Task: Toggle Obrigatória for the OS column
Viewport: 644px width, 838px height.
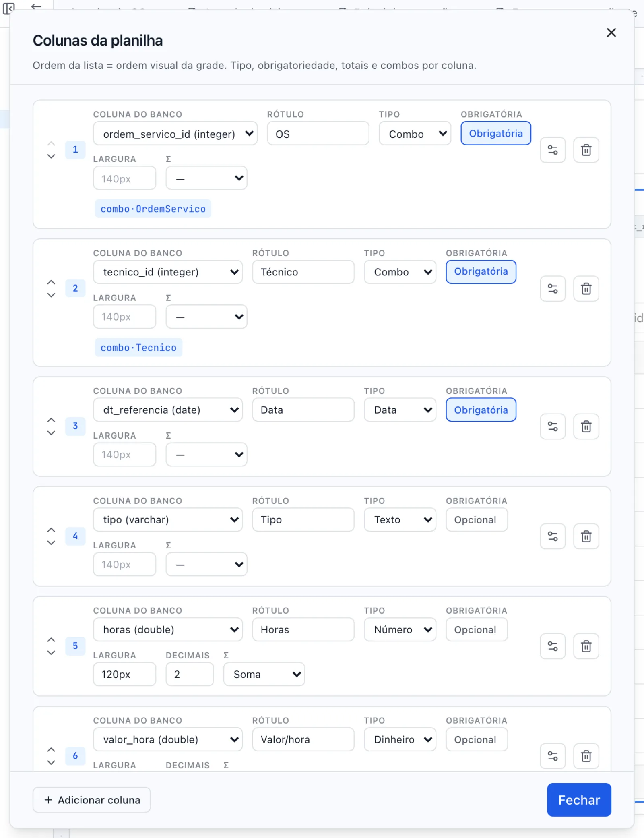Action: point(496,133)
